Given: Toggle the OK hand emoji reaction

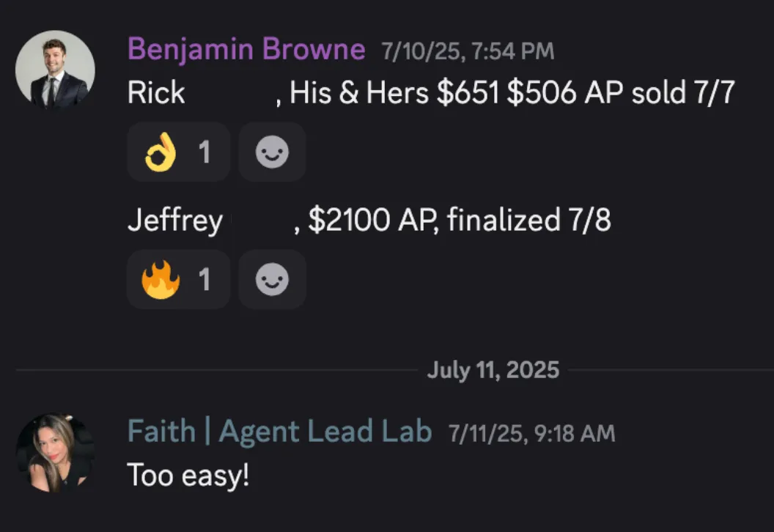Looking at the screenshot, I should point(178,152).
